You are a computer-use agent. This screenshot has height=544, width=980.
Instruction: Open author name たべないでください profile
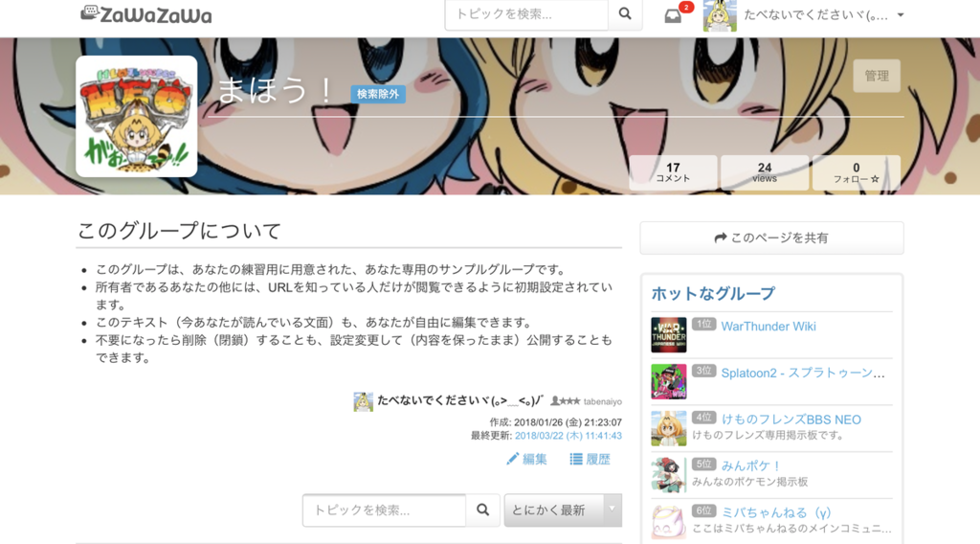(x=460, y=400)
